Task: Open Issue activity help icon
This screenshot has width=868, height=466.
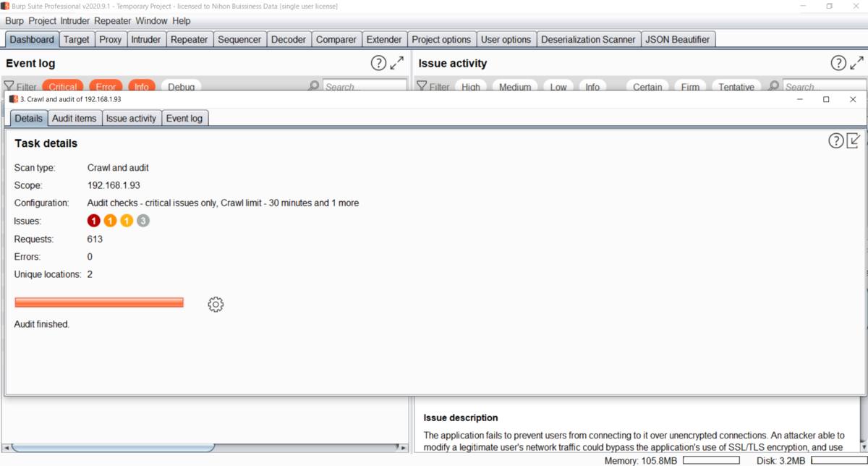Action: [x=838, y=63]
